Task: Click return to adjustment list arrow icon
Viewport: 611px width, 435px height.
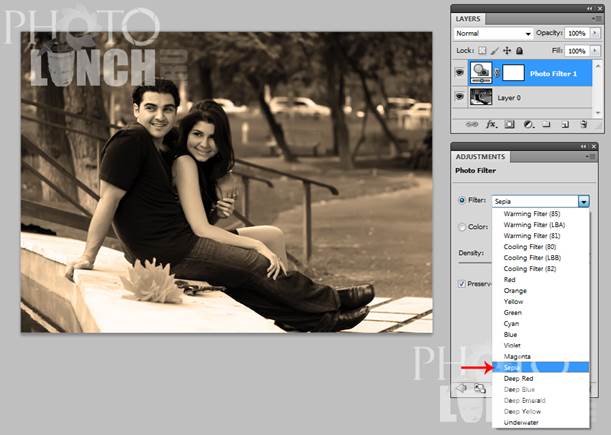Action: (x=461, y=389)
